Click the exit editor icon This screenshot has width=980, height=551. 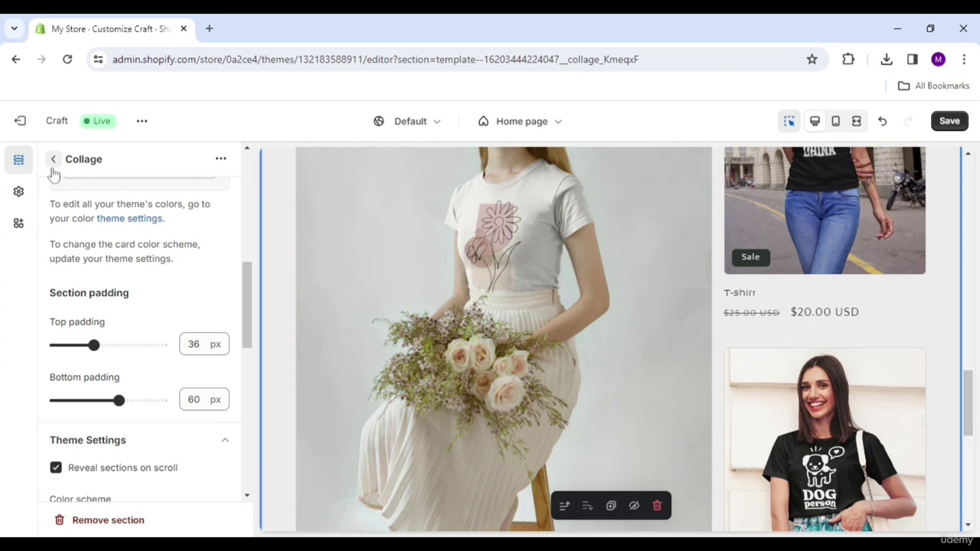pos(20,121)
